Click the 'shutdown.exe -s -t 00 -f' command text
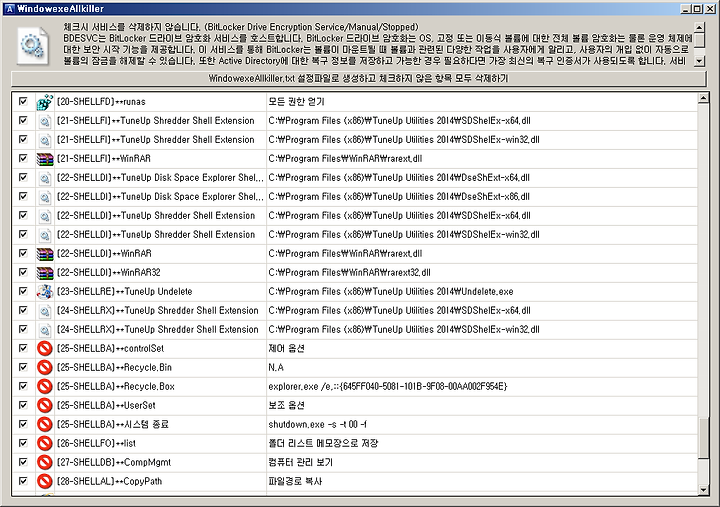The height and width of the screenshot is (507, 720). click(x=317, y=425)
